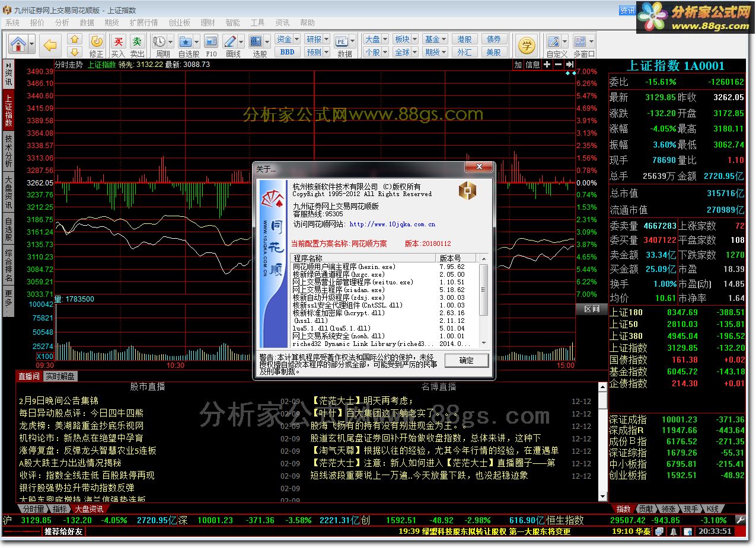
Task: Open the 选股 stock screener icon
Action: coord(257,41)
